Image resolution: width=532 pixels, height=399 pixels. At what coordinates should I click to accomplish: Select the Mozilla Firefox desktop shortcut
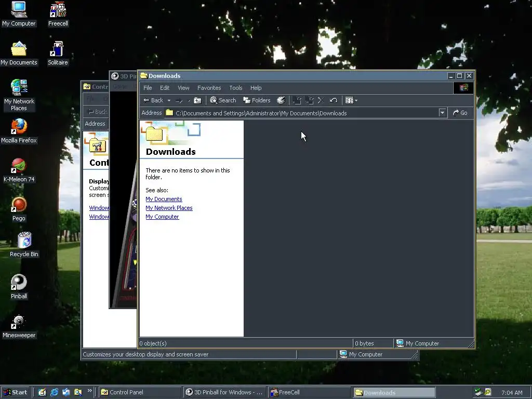[x=19, y=131]
